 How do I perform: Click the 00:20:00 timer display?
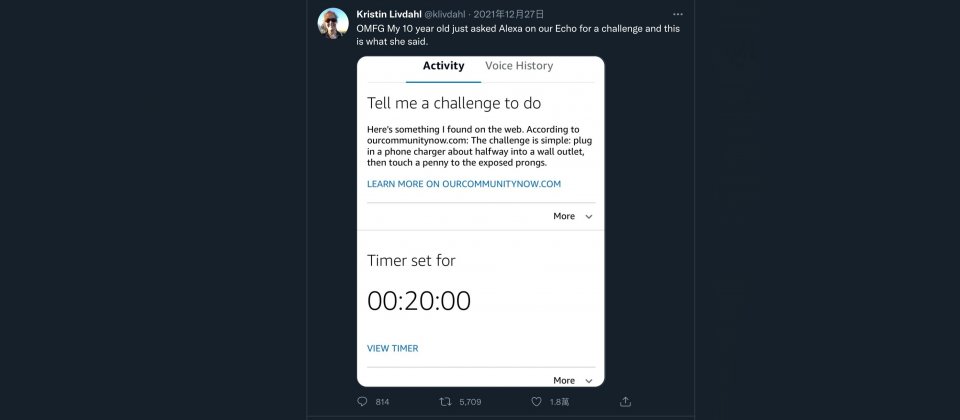(x=418, y=301)
